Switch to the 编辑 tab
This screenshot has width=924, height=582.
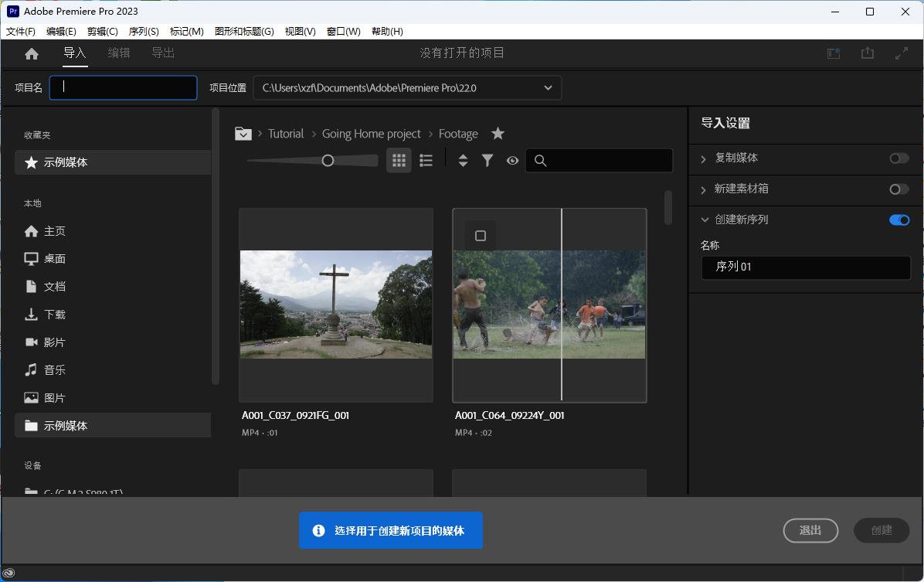(119, 53)
